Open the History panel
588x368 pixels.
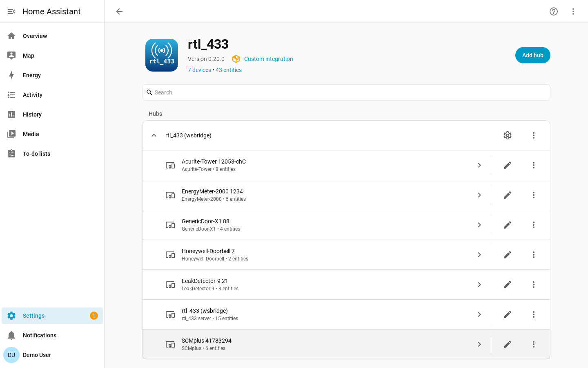[52, 114]
